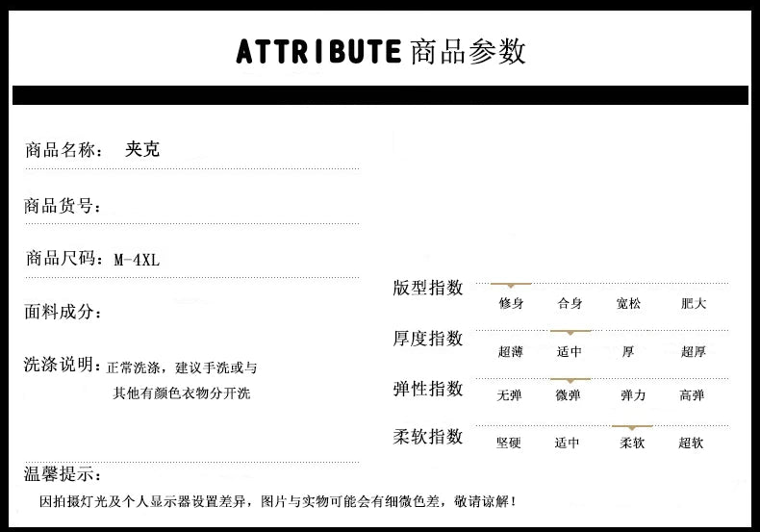
Task: Select 超薄 in the 厚度指数 row
Action: point(511,352)
